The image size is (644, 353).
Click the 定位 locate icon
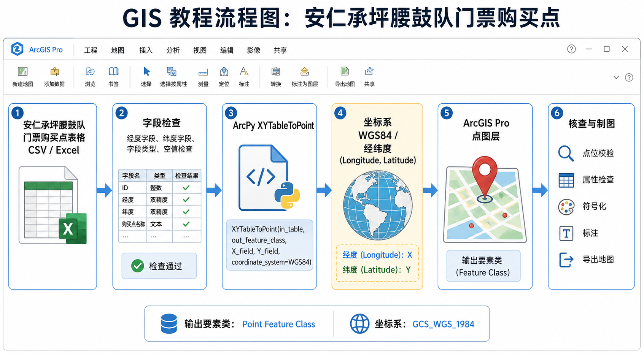click(224, 71)
